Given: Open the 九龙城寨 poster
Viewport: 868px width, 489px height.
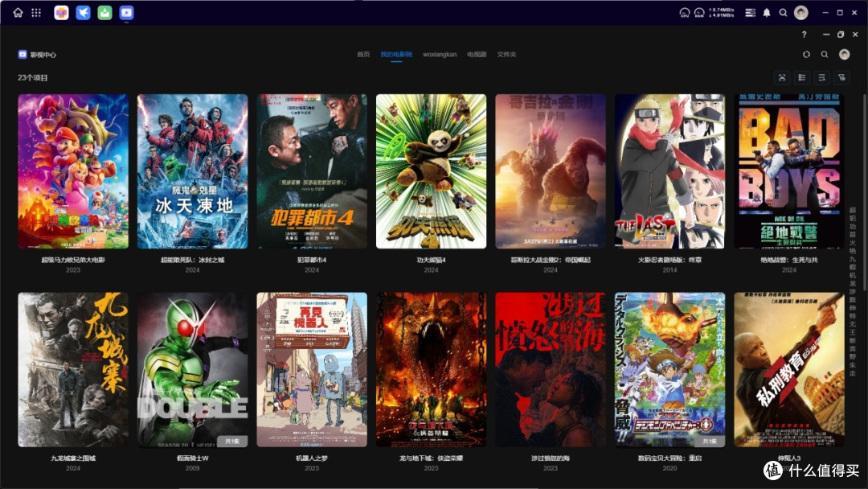Looking at the screenshot, I should tap(73, 369).
